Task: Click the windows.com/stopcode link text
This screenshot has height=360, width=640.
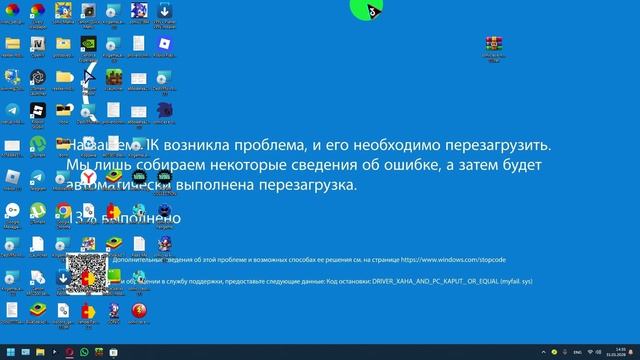Action: pyautogui.click(x=453, y=260)
